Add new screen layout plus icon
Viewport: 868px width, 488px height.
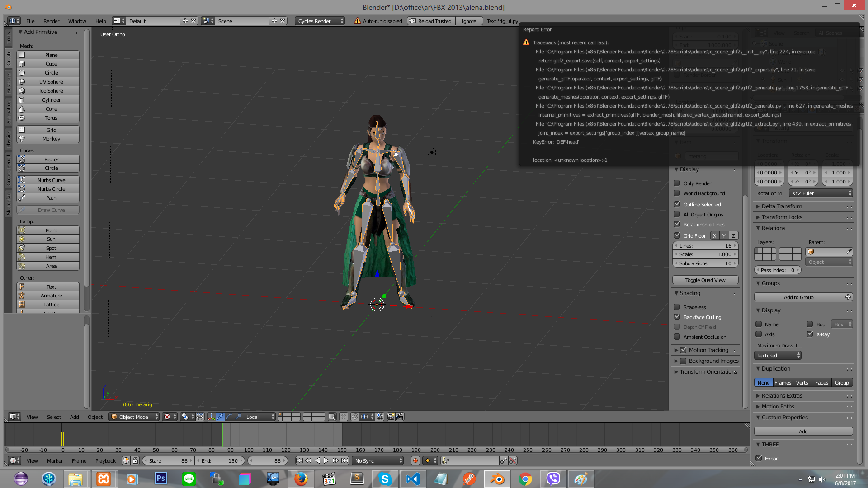pyautogui.click(x=185, y=21)
